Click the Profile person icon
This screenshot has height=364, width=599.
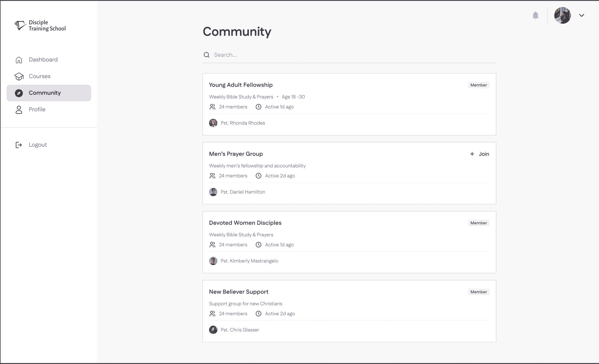tap(19, 110)
